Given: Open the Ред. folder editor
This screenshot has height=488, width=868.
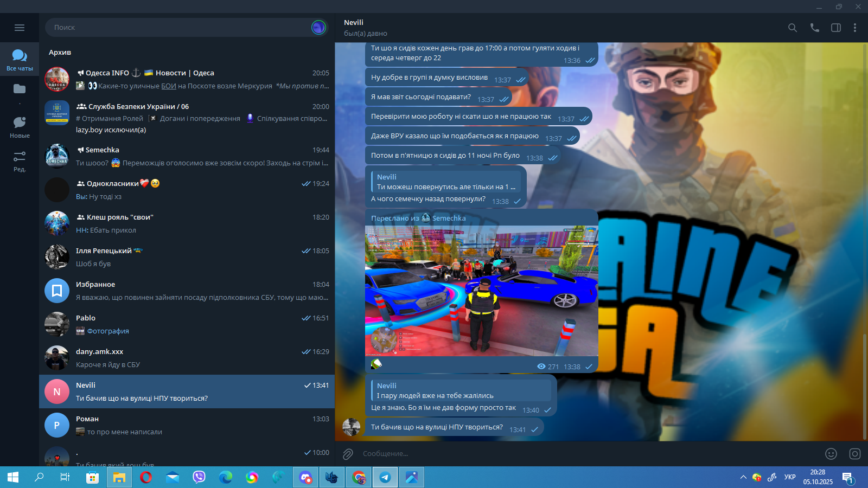Looking at the screenshot, I should coord(20,161).
